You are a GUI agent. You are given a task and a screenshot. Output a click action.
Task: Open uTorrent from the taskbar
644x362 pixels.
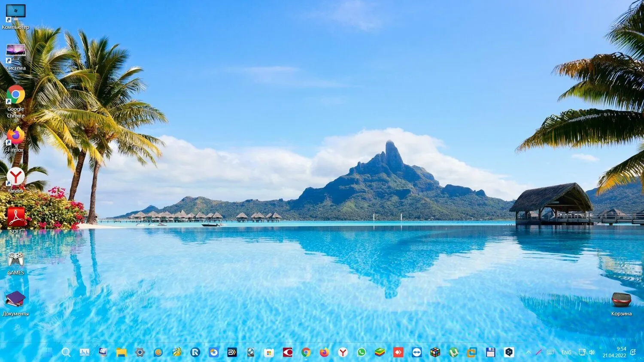453,352
